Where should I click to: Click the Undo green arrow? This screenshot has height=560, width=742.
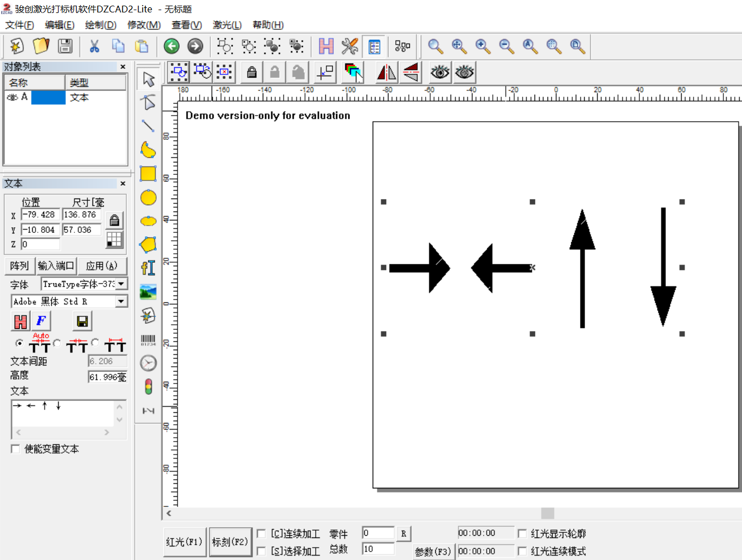click(171, 46)
